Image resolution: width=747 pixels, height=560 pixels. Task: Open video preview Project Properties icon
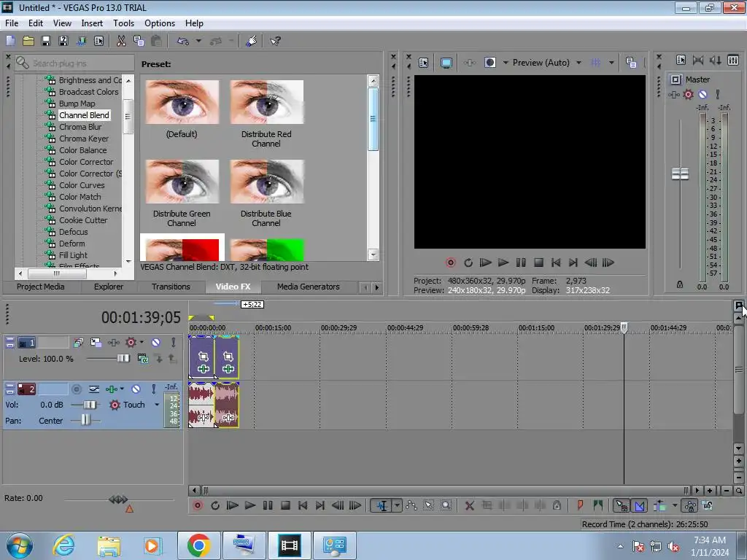point(424,63)
